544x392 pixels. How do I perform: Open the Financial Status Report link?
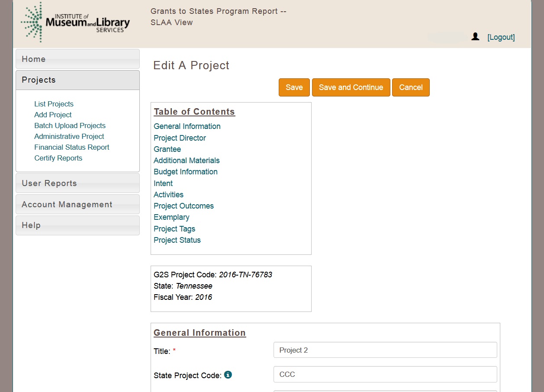(x=72, y=147)
